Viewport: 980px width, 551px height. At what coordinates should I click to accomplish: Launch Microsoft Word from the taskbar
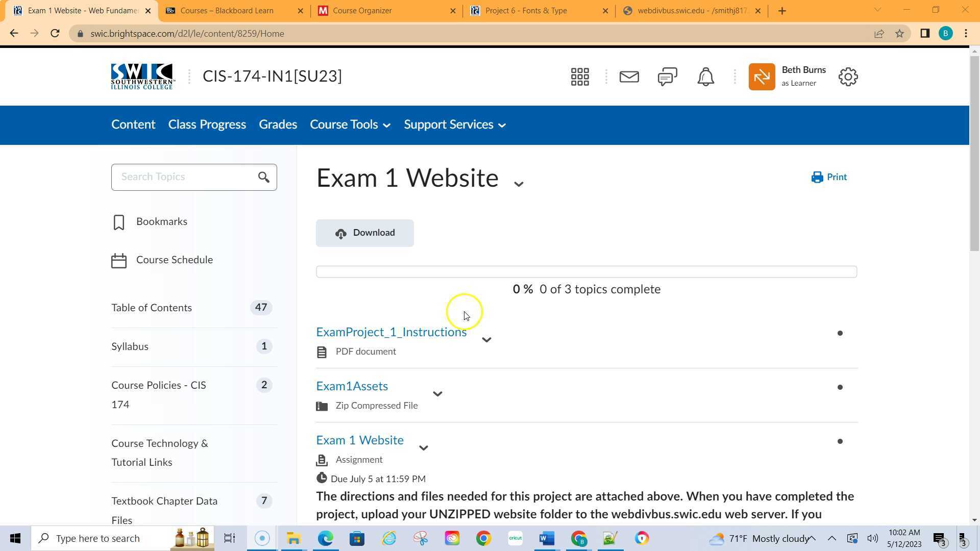(x=546, y=538)
